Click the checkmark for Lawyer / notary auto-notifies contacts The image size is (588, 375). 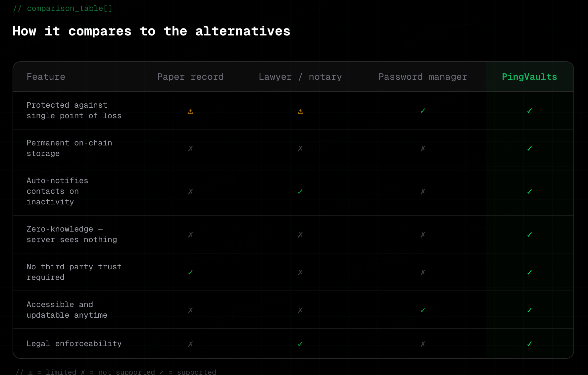pos(300,191)
